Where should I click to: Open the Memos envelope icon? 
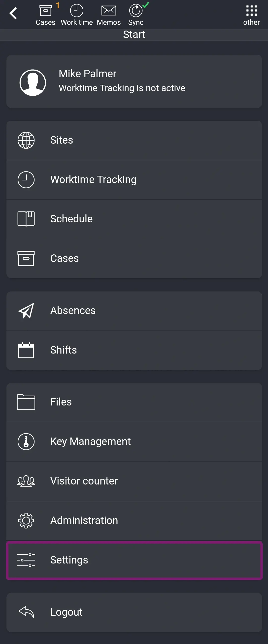(x=109, y=10)
